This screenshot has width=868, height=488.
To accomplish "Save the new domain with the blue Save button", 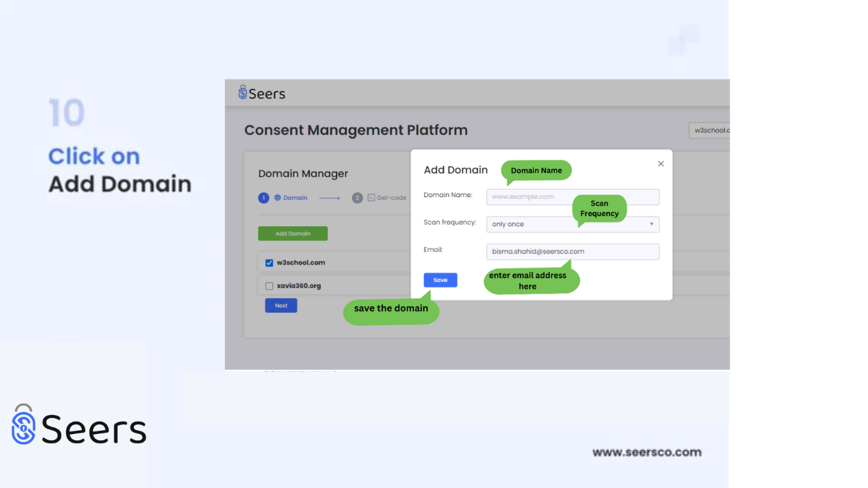I will pos(440,280).
